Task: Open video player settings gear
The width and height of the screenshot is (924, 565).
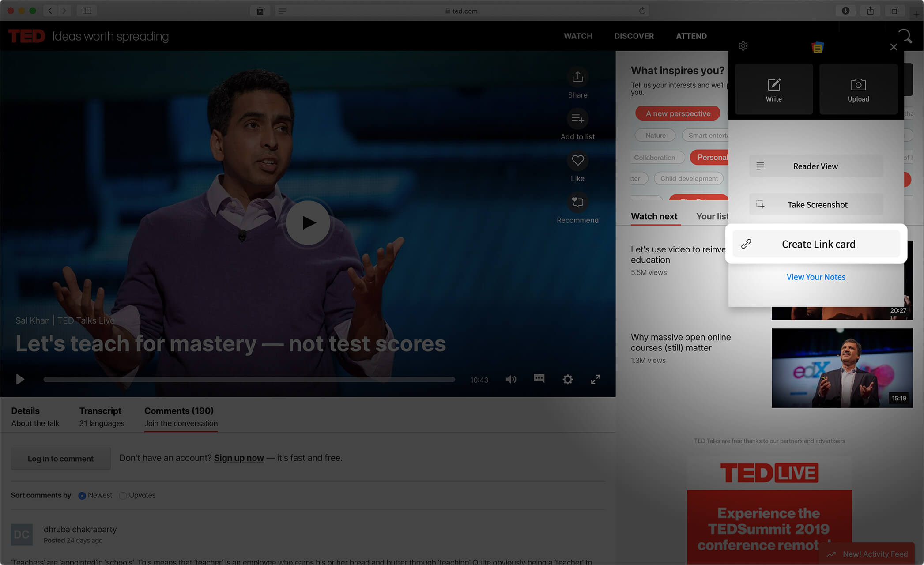Action: click(568, 380)
